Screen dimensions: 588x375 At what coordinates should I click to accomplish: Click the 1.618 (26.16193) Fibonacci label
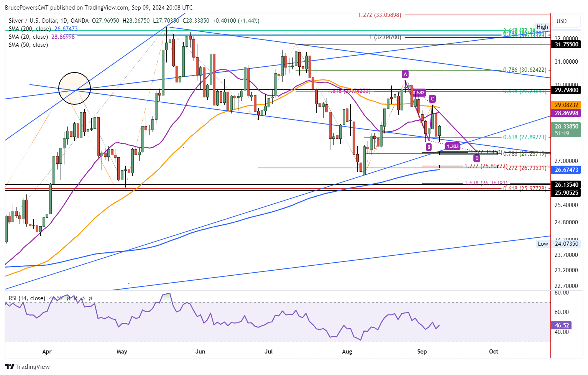pos(486,183)
